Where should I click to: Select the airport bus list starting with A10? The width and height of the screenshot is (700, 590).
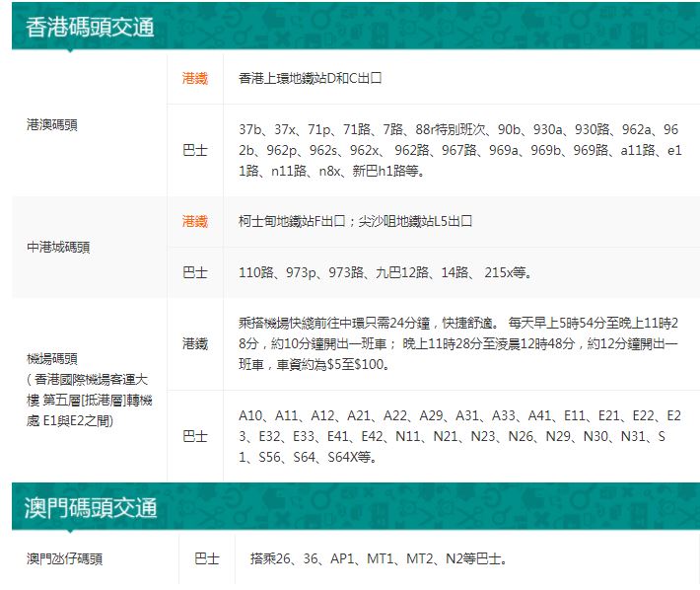459,435
